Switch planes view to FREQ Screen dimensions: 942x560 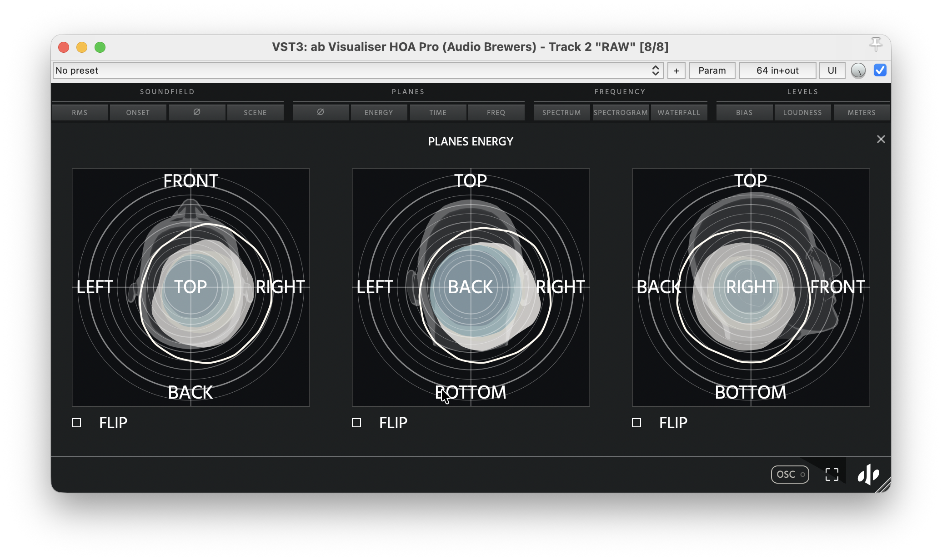[496, 112]
